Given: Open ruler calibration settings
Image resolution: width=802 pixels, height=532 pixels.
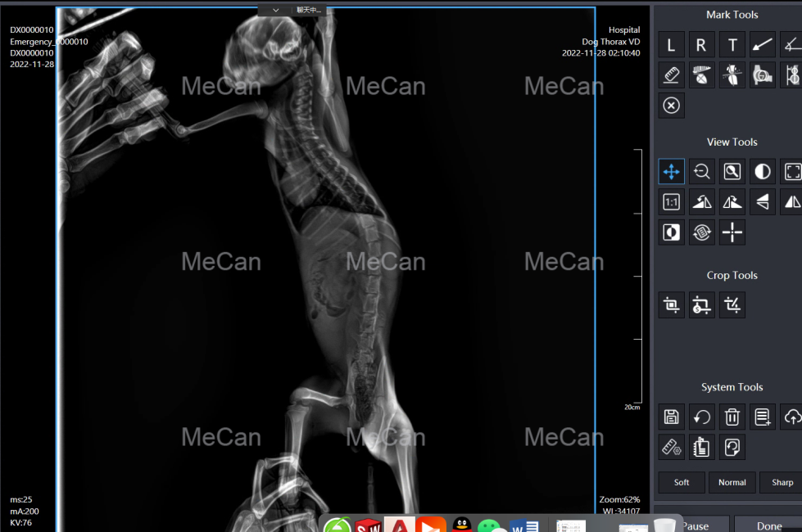Looking at the screenshot, I should click(671, 447).
